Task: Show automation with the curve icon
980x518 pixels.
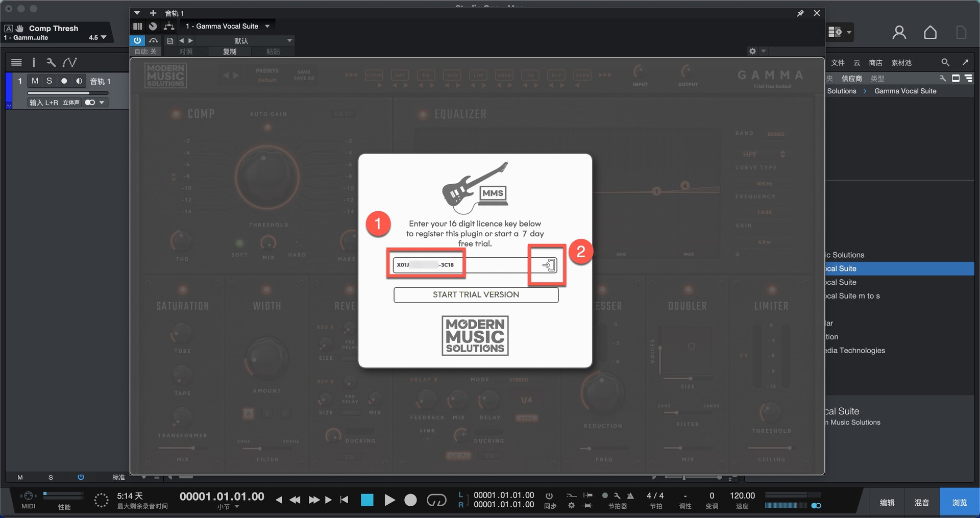Action: click(70, 62)
